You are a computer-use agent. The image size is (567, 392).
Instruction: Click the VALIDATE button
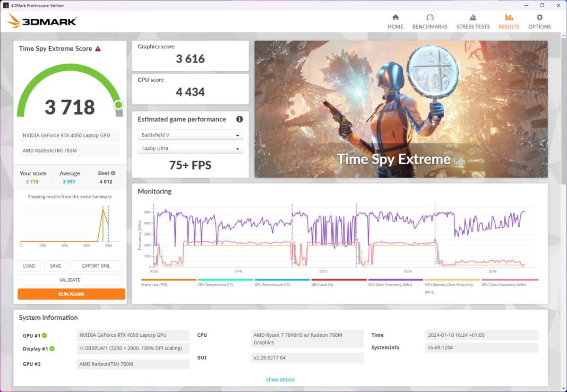click(70, 280)
